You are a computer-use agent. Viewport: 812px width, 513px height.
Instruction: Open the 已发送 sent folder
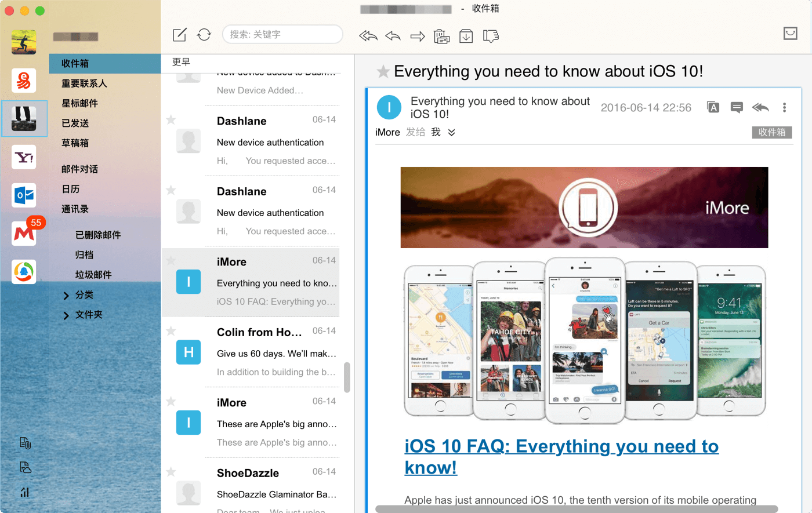coord(75,123)
